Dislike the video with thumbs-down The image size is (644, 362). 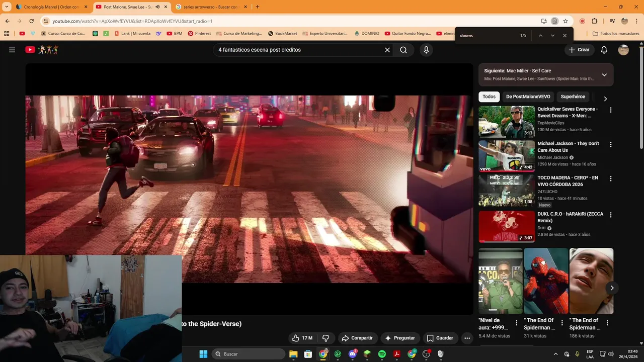click(x=326, y=338)
